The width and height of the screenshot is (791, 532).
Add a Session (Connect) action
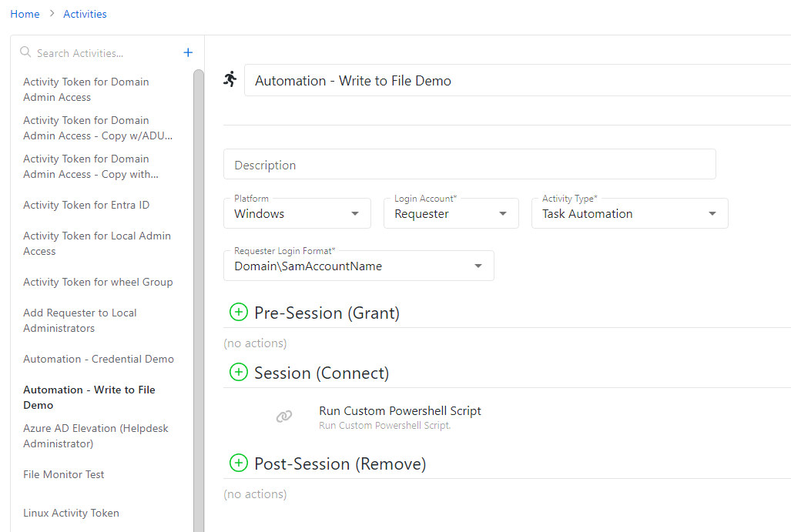(x=239, y=372)
